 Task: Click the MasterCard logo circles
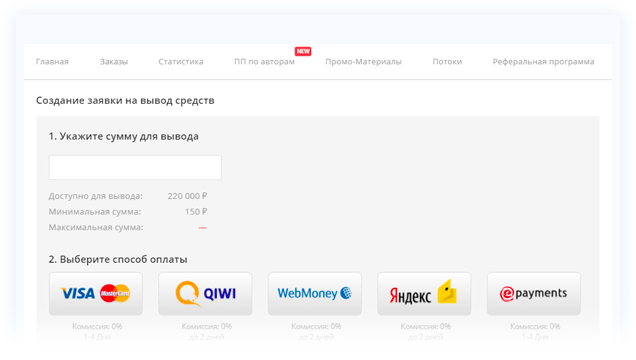(115, 293)
